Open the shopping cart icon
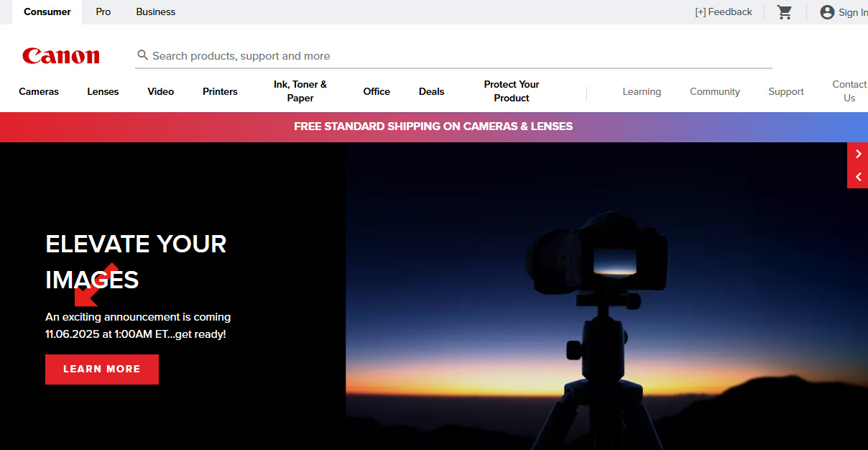The height and width of the screenshot is (450, 868). tap(785, 12)
